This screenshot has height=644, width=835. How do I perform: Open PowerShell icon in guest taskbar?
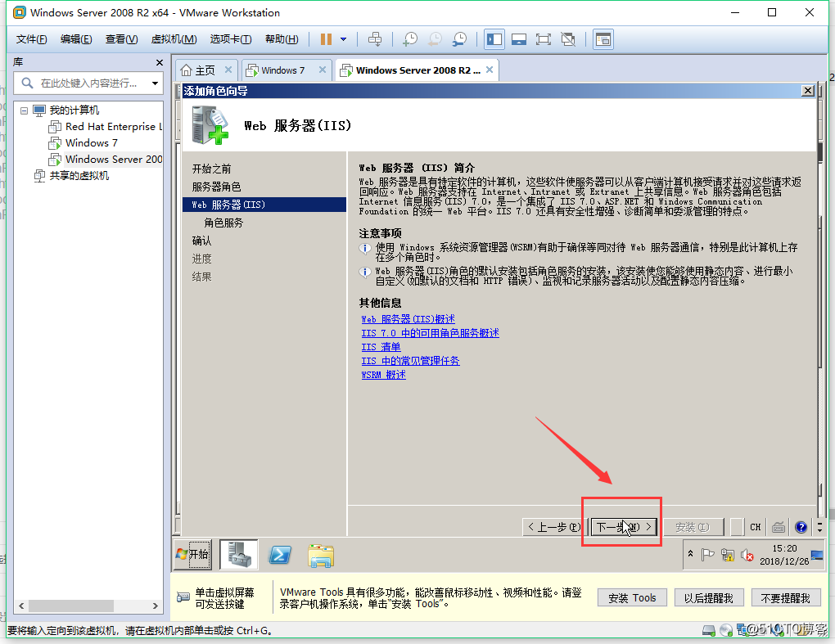(280, 555)
